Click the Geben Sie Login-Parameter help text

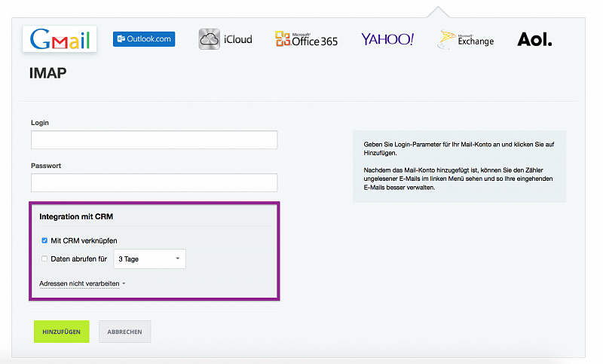tap(459, 148)
